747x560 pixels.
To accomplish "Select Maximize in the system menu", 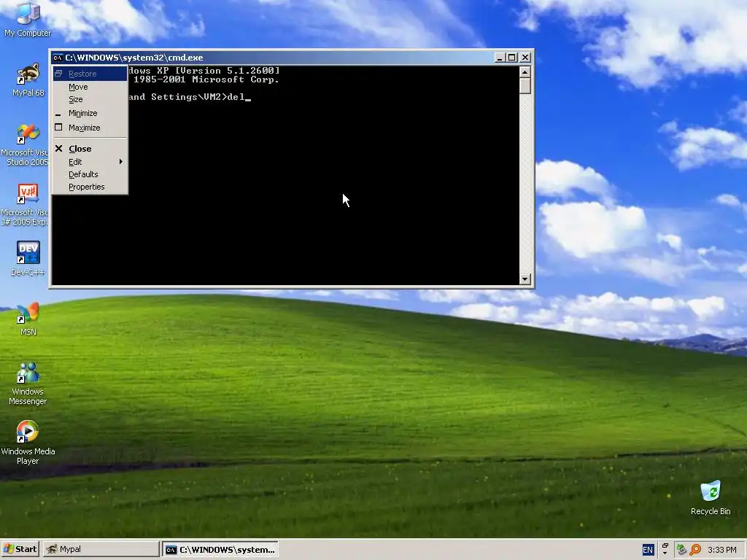I will point(90,128).
